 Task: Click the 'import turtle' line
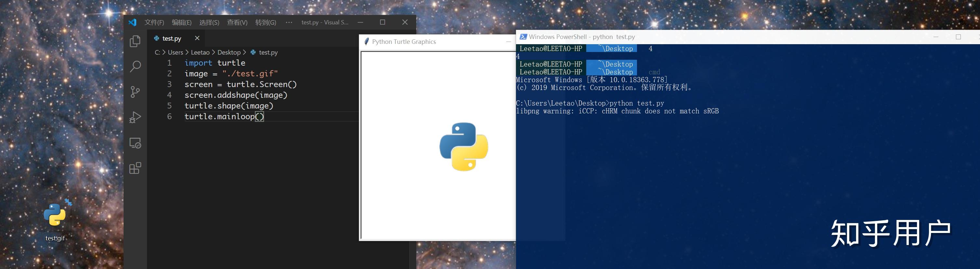(215, 63)
